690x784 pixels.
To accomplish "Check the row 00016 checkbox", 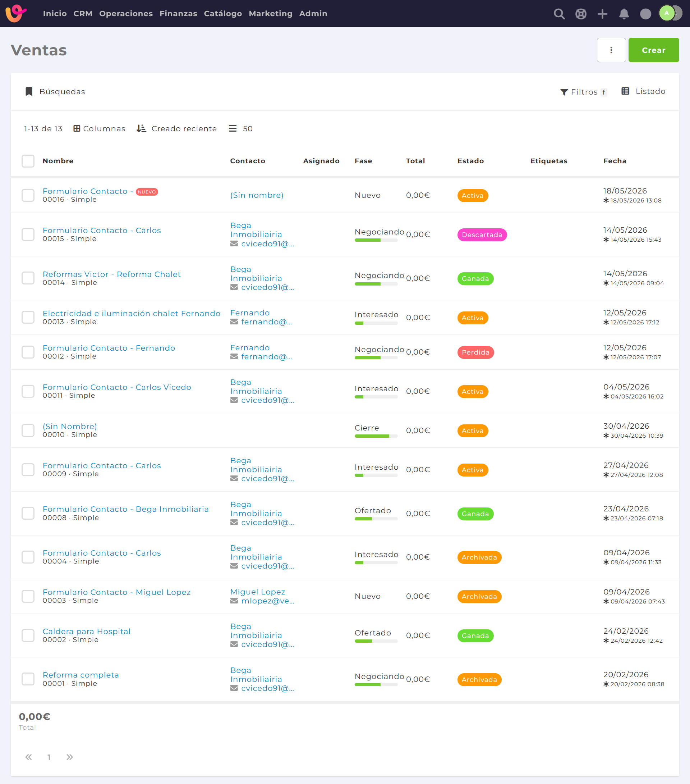I will [28, 195].
